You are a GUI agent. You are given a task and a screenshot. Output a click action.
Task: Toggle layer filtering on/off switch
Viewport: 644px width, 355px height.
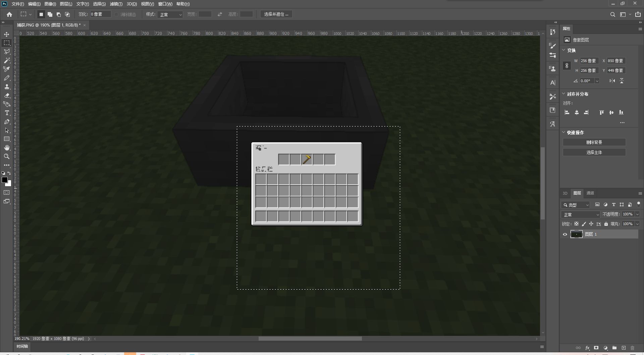tap(638, 204)
